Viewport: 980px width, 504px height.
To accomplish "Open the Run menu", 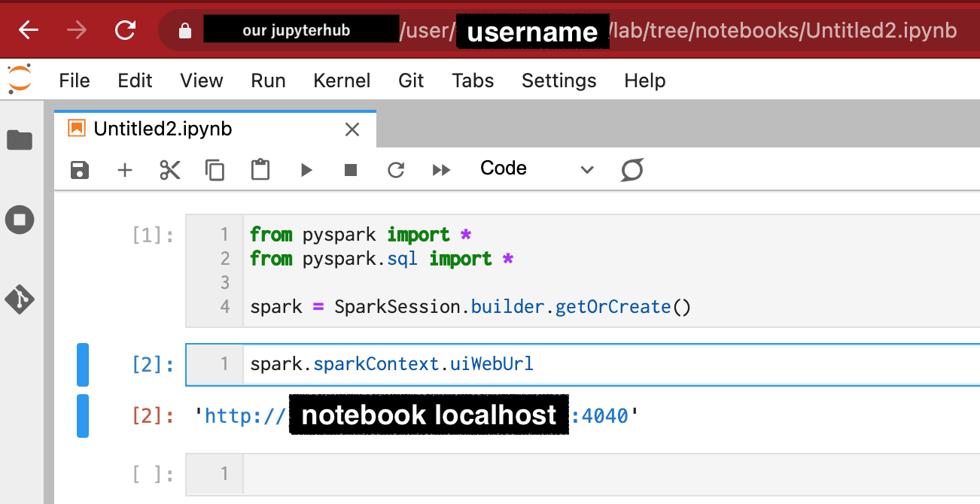I will [x=269, y=80].
